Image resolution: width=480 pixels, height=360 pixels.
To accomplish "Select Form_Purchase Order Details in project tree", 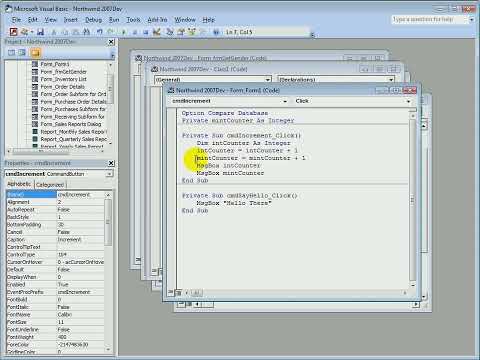I will [x=73, y=102].
